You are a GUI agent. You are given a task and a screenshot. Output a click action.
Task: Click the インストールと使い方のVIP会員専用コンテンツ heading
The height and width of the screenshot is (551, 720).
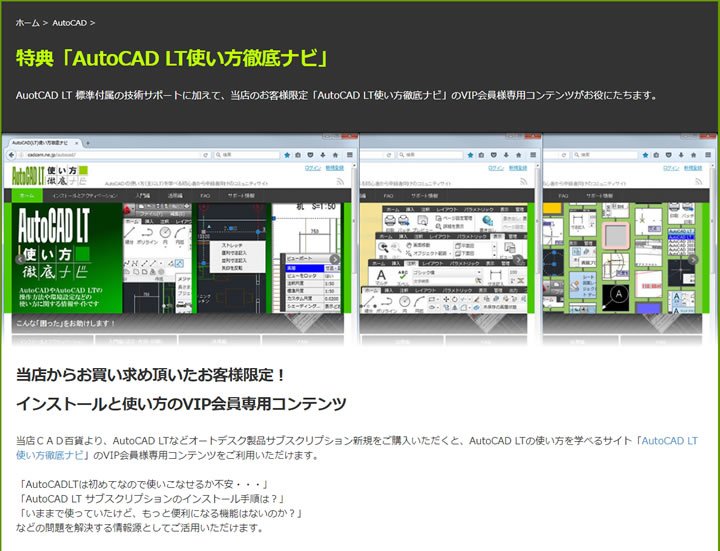pyautogui.click(x=181, y=404)
